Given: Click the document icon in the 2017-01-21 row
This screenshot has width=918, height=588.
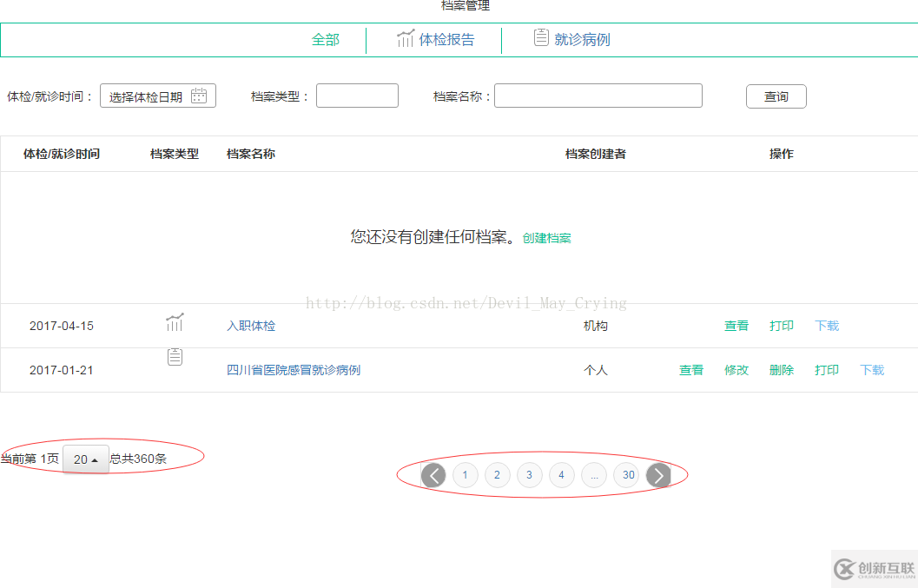Looking at the screenshot, I should 175,356.
